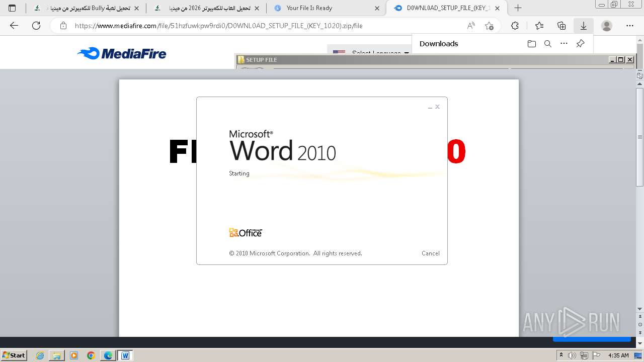Click the taskbar clock showing 4:35 AM
This screenshot has height=362, width=644.
tap(618, 355)
